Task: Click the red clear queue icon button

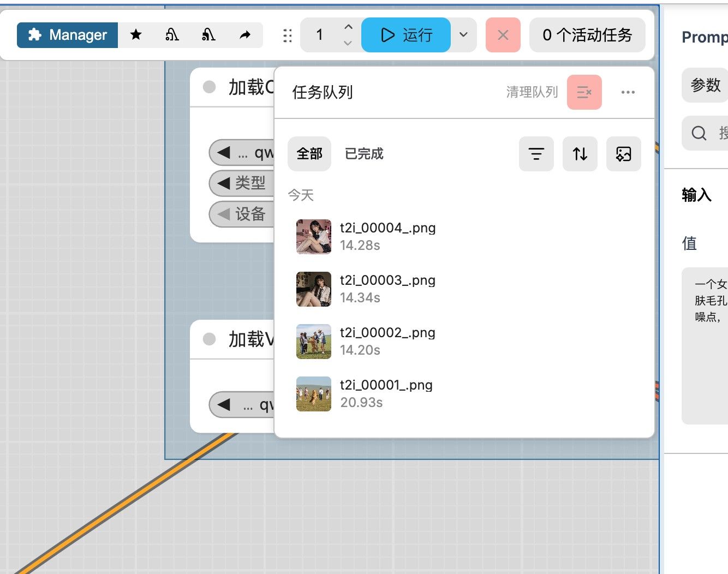Action: pyautogui.click(x=584, y=92)
